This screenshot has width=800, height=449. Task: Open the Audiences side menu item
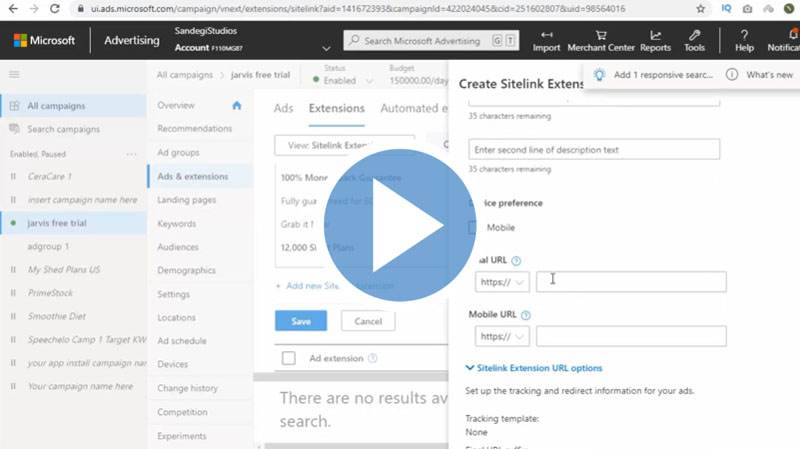pyautogui.click(x=178, y=247)
